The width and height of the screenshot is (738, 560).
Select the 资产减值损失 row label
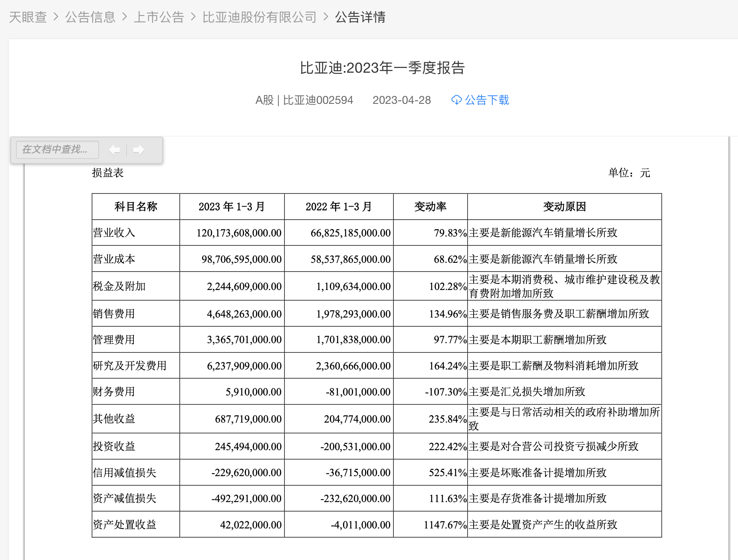coord(125,498)
